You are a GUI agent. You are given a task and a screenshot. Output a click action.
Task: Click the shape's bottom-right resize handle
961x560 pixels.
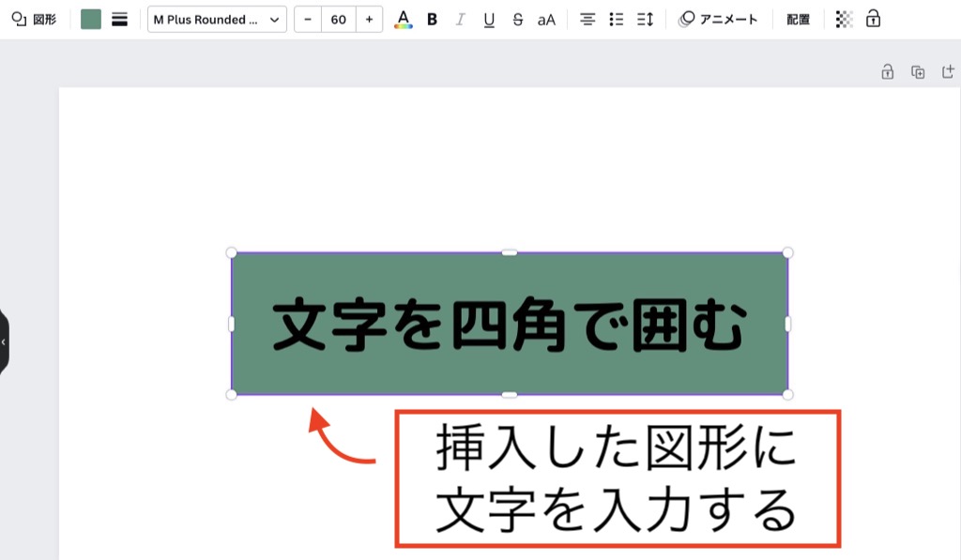[x=787, y=395]
